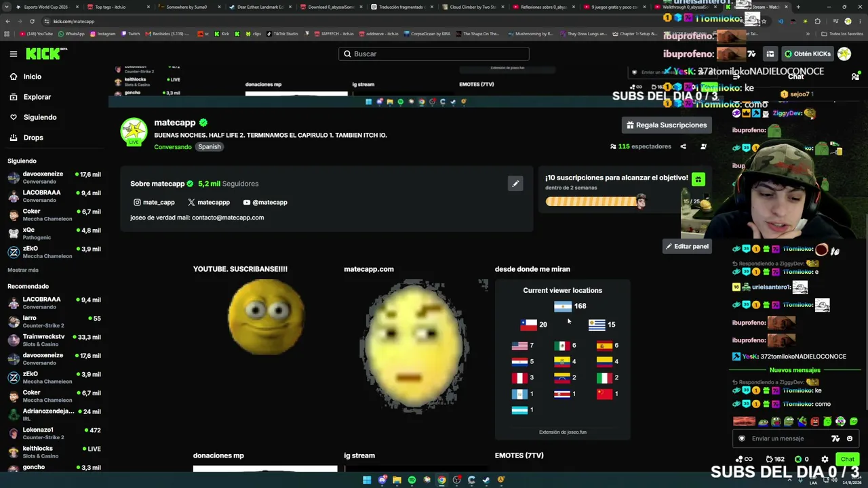The height and width of the screenshot is (488, 868).
Task: Open the Kick sidebar hamburger menu
Action: (x=14, y=54)
